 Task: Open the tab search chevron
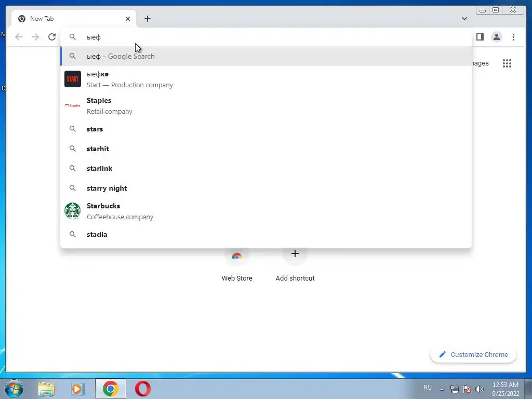[464, 19]
